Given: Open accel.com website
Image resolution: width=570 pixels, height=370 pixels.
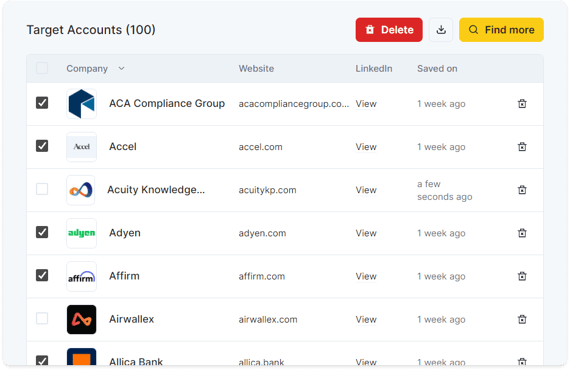Looking at the screenshot, I should pyautogui.click(x=260, y=147).
